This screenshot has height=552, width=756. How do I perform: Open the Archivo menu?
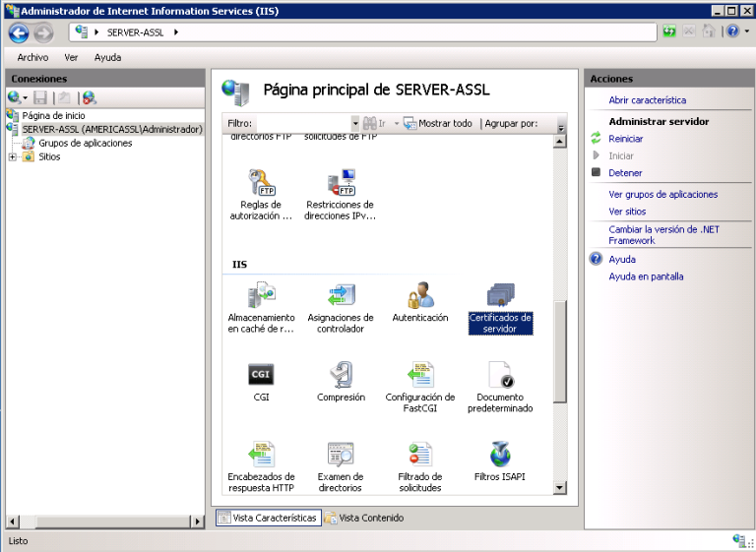pos(32,58)
